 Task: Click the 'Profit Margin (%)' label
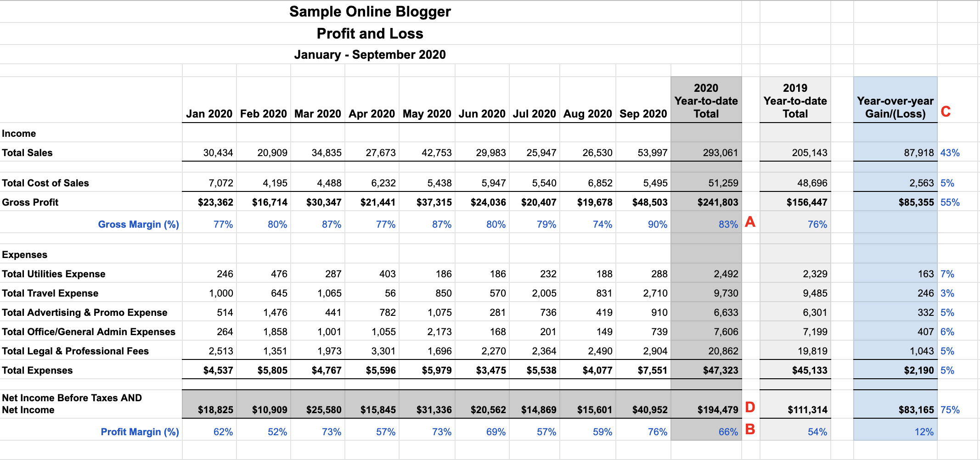tap(140, 432)
